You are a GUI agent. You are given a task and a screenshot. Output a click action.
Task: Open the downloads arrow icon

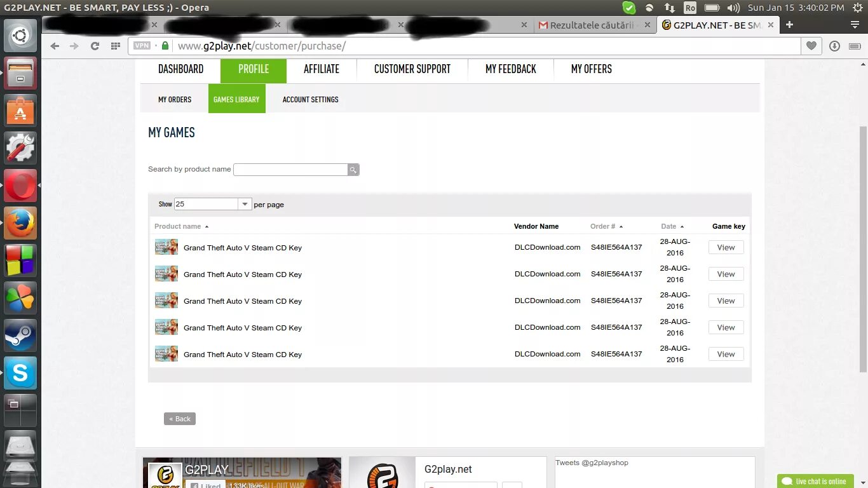tap(835, 46)
